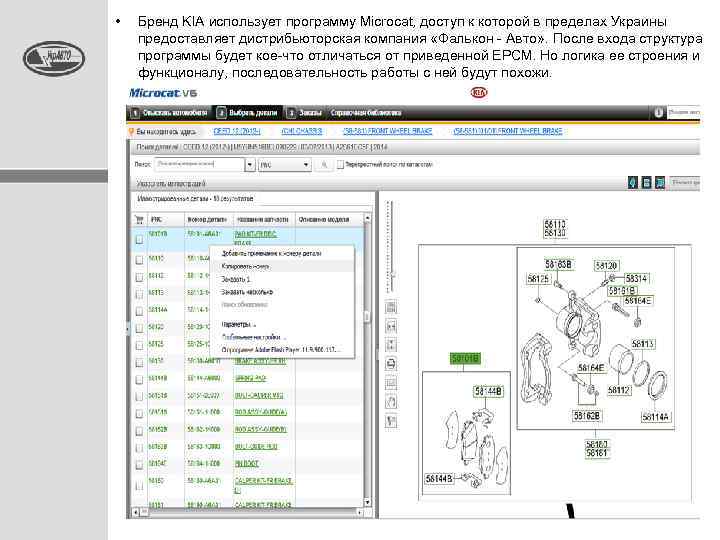The height and width of the screenshot is (540, 720).
Task: Click callout 58112 in the diagram
Action: tap(619, 390)
